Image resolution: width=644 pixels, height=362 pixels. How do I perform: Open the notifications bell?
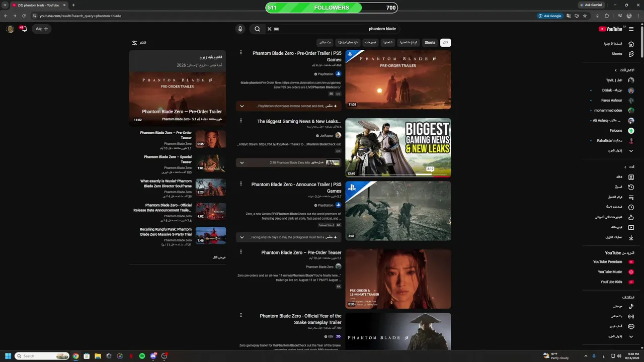(x=23, y=29)
